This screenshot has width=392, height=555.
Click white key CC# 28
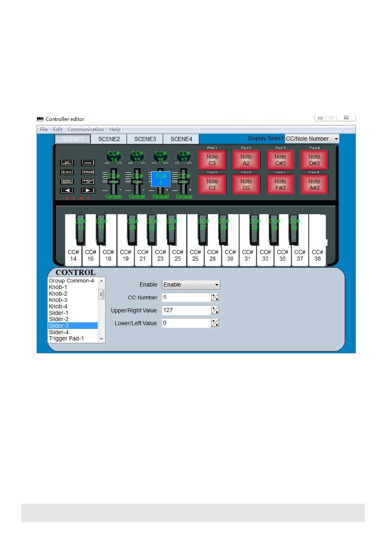click(x=212, y=255)
